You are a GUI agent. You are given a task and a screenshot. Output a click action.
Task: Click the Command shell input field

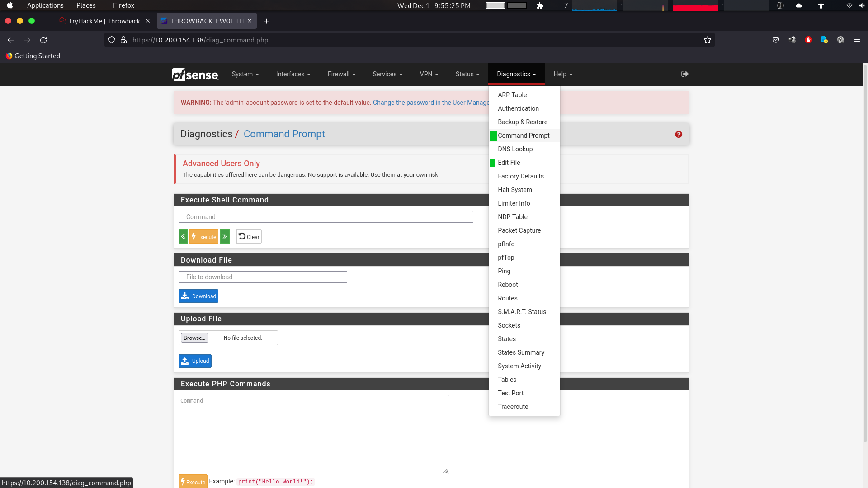click(325, 217)
